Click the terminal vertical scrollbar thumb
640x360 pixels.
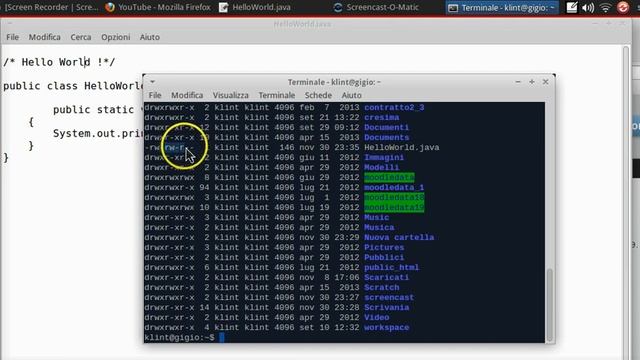[550, 304]
